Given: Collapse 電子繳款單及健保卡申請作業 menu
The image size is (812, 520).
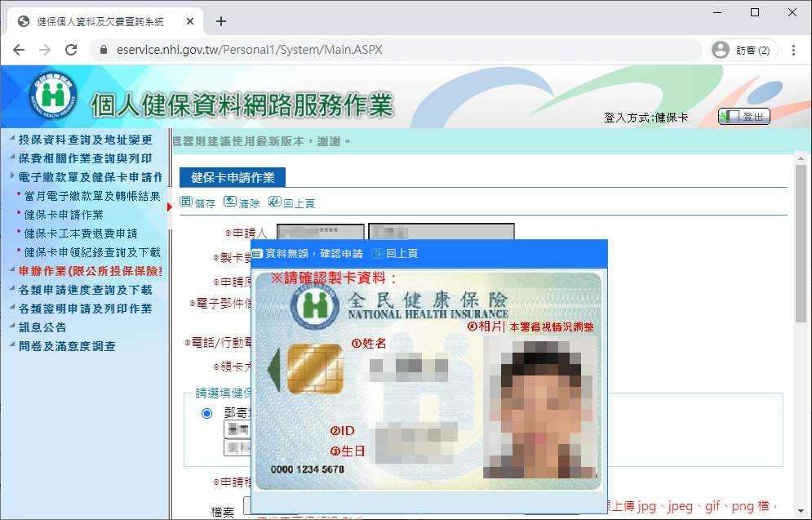Looking at the screenshot, I should [89, 177].
